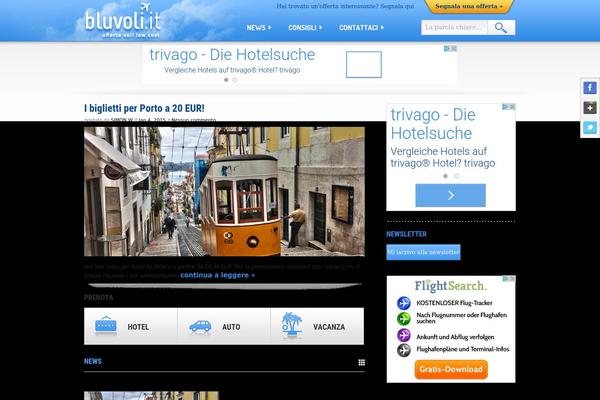Image resolution: width=600 pixels, height=400 pixels.
Task: Open article title I biglietti per Porto
Action: 144,108
